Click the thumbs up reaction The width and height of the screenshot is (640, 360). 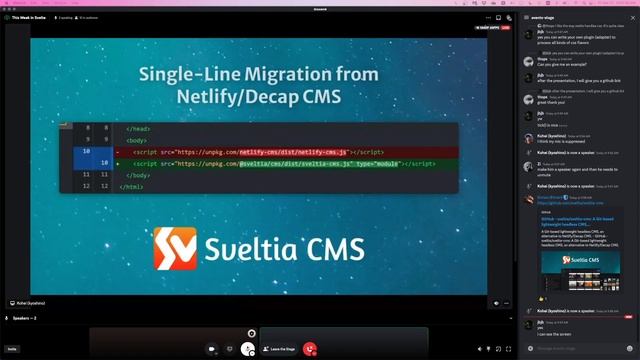pyautogui.click(x=542, y=299)
